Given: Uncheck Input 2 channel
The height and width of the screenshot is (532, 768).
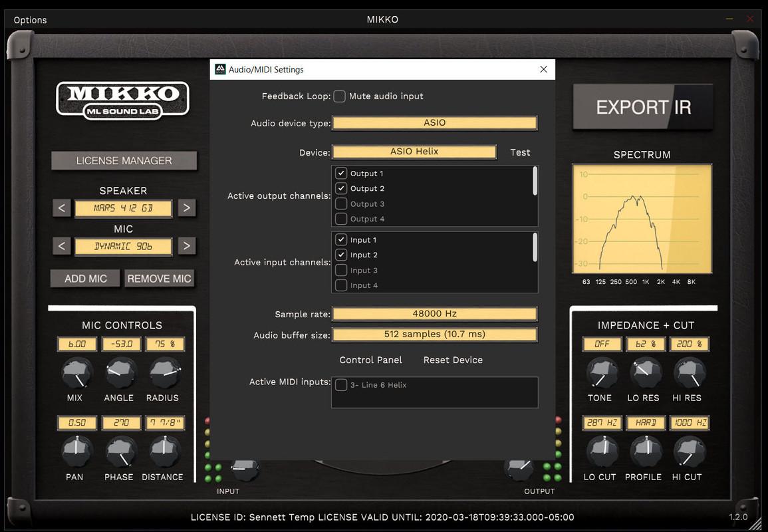Looking at the screenshot, I should [341, 255].
